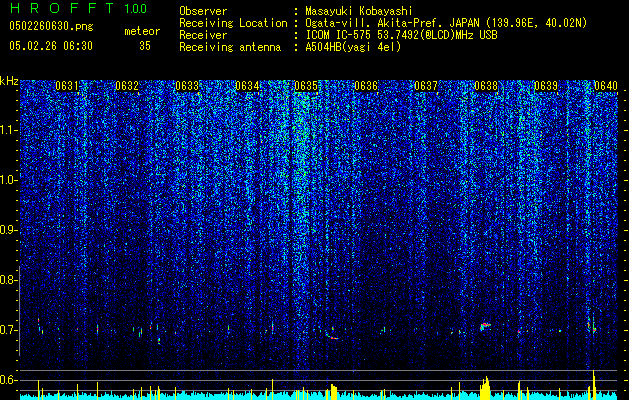Click the 0639 time marker
This screenshot has height=400, width=629.
tap(546, 86)
